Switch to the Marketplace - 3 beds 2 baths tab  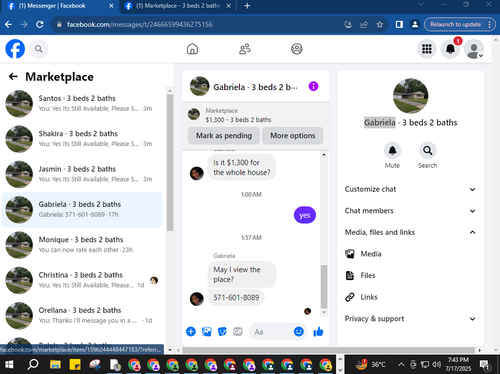(x=177, y=6)
